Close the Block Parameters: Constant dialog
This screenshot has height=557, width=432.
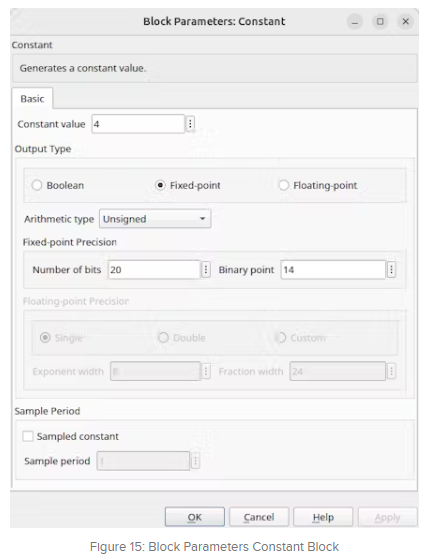(x=405, y=22)
